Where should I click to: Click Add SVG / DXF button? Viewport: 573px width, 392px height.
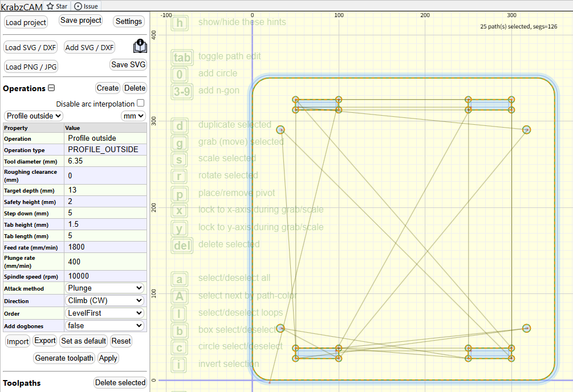(x=90, y=47)
